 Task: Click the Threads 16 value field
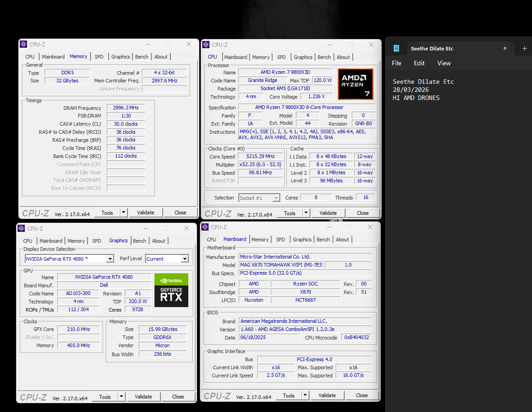coord(366,197)
